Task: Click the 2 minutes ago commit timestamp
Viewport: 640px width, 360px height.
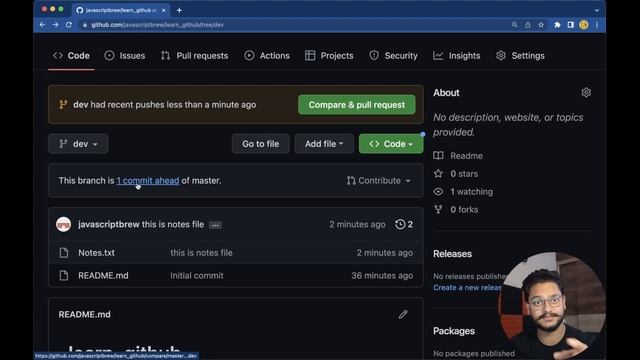Action: coord(357,224)
